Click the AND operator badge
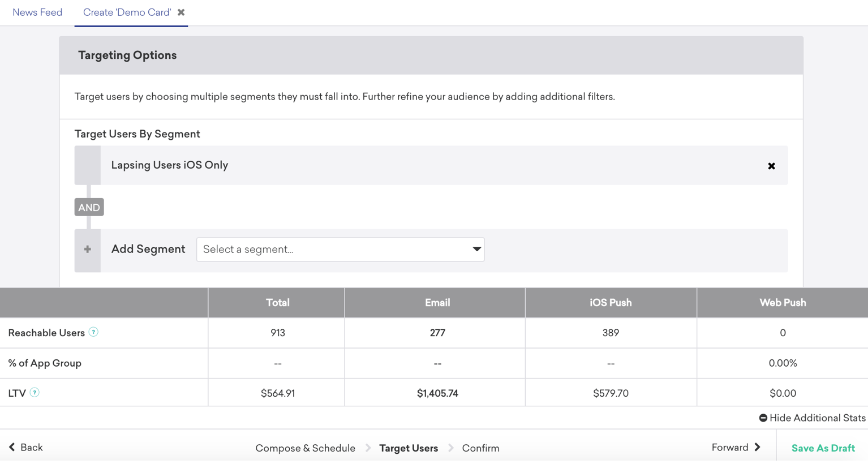The image size is (868, 464). click(89, 207)
